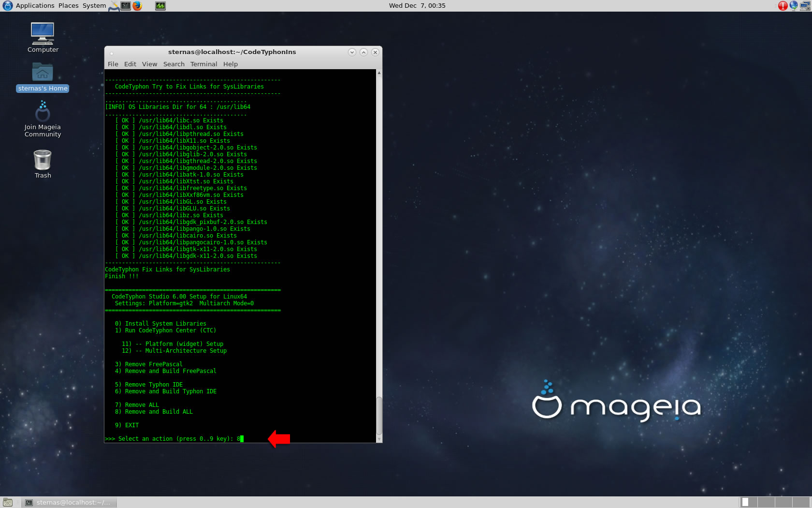Image resolution: width=812 pixels, height=508 pixels.
Task: Open the Terminal menu in menubar
Action: [203, 64]
